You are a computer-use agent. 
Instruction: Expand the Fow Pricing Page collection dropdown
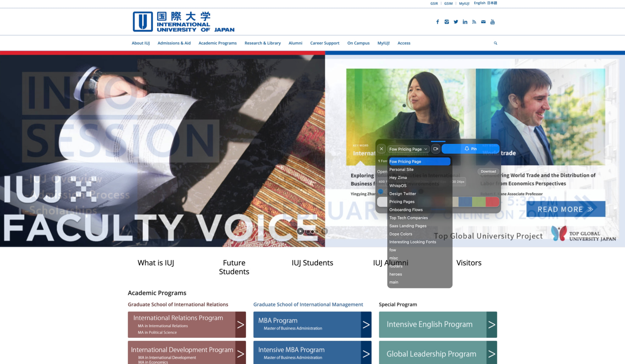point(408,149)
